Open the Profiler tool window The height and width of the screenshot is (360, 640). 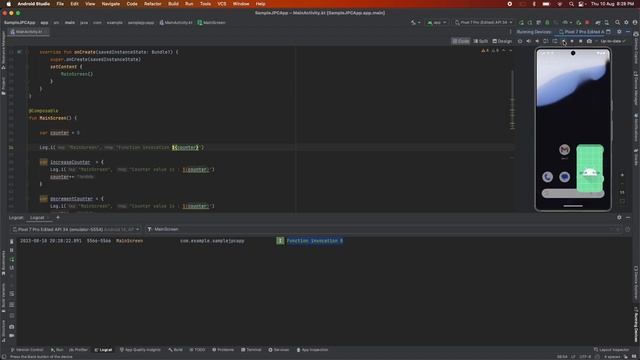tap(78, 350)
